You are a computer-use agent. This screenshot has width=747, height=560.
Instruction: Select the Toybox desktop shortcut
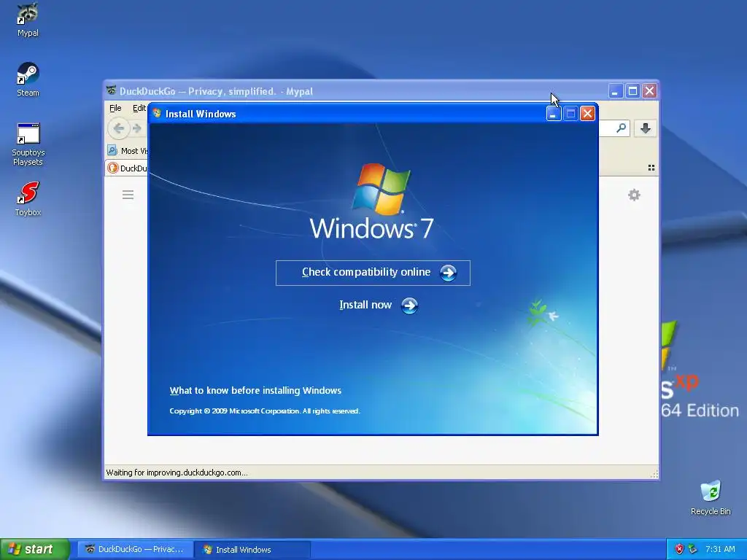[x=28, y=199]
